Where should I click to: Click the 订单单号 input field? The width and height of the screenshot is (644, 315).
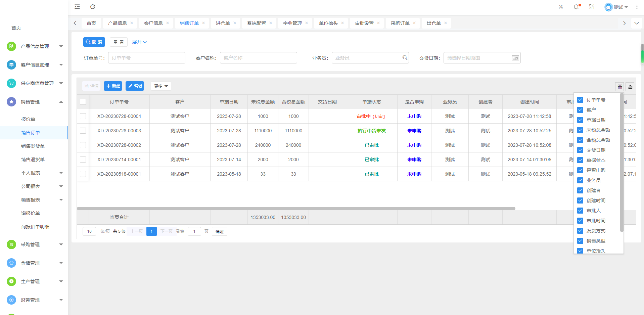click(x=146, y=58)
